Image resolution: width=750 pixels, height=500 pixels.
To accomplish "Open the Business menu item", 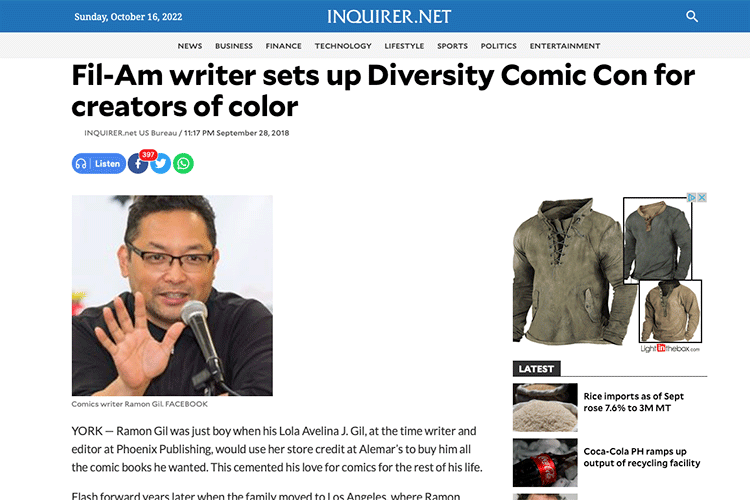I will [x=234, y=46].
